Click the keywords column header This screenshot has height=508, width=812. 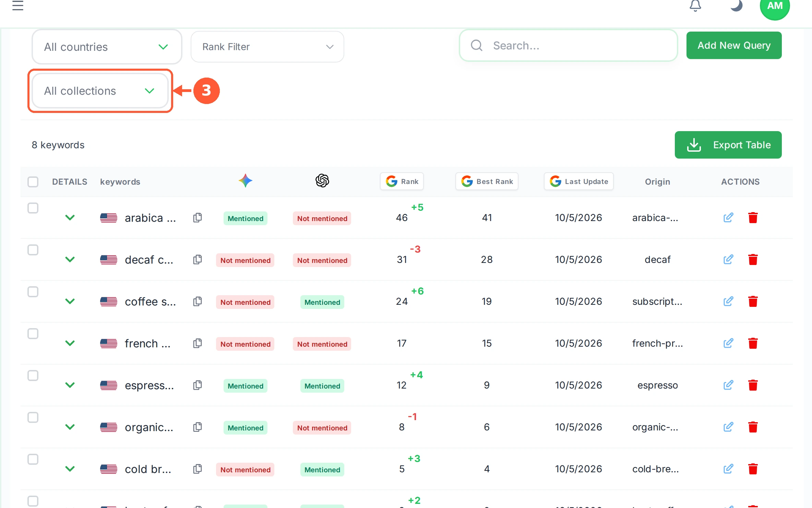(x=120, y=182)
